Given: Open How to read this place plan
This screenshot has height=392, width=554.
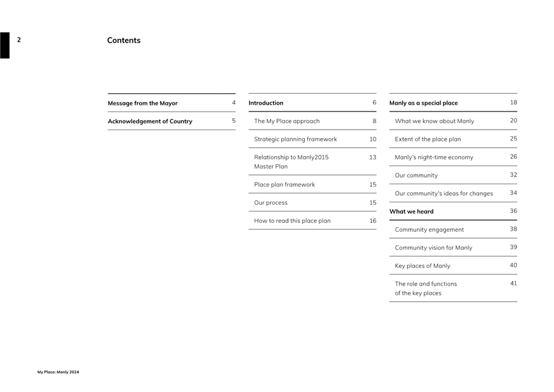Looking at the screenshot, I should (292, 221).
